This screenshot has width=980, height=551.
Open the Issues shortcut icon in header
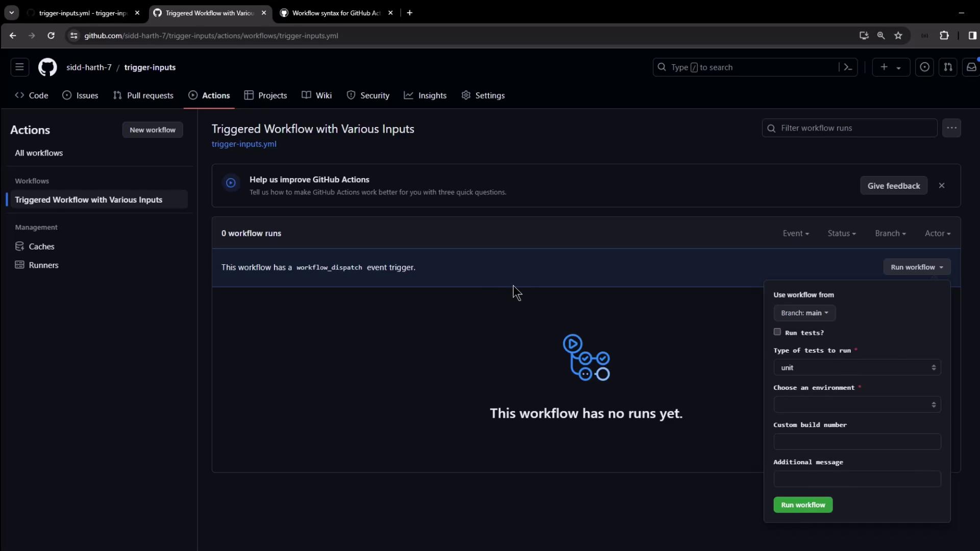924,67
